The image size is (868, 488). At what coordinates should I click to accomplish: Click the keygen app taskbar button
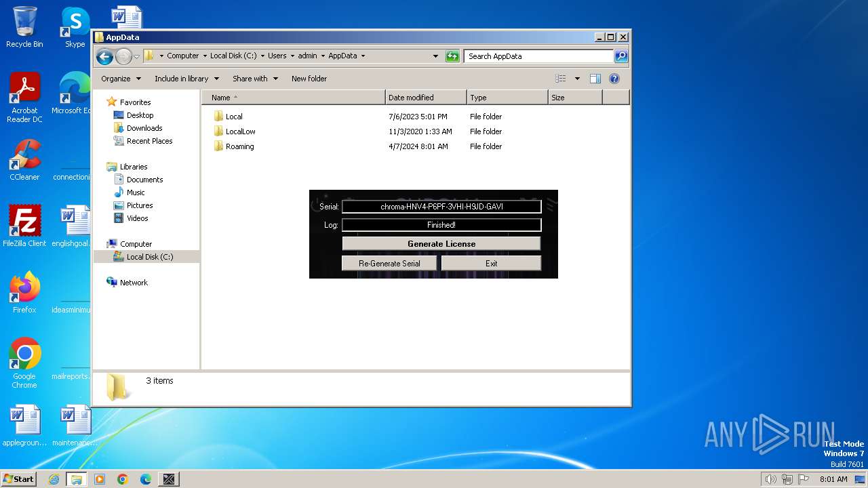pos(169,479)
